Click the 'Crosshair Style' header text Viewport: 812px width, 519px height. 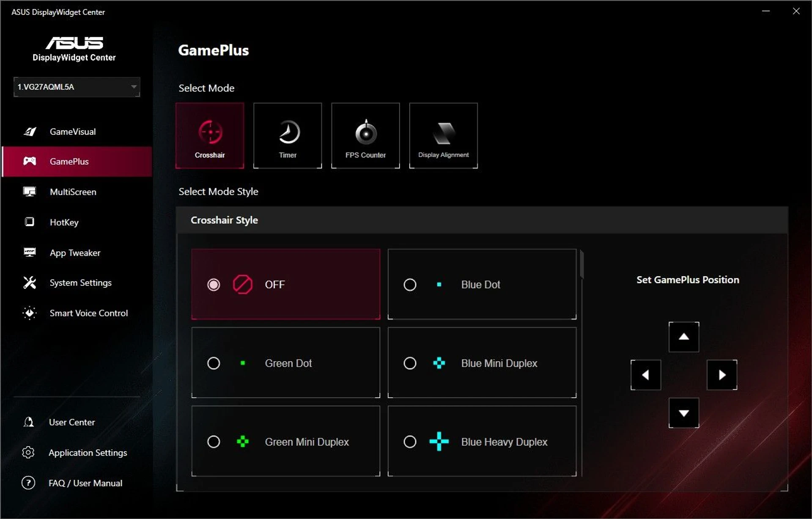pos(224,220)
